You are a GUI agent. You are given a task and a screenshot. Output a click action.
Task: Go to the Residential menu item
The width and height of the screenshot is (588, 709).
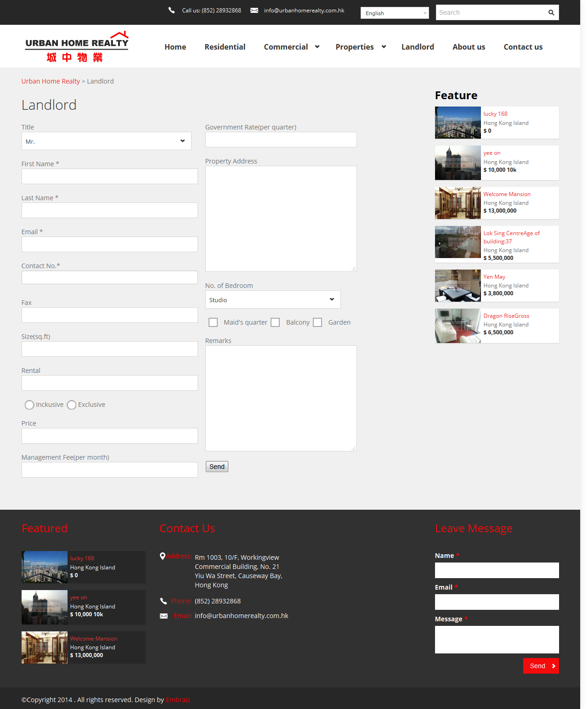click(x=225, y=47)
